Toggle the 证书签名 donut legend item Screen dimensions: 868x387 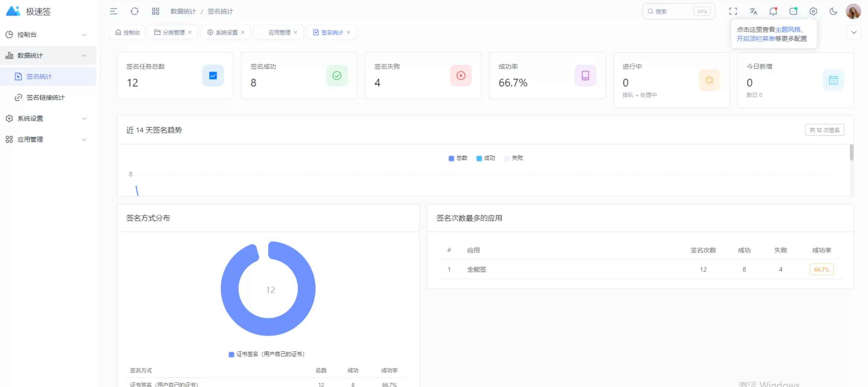[267, 354]
